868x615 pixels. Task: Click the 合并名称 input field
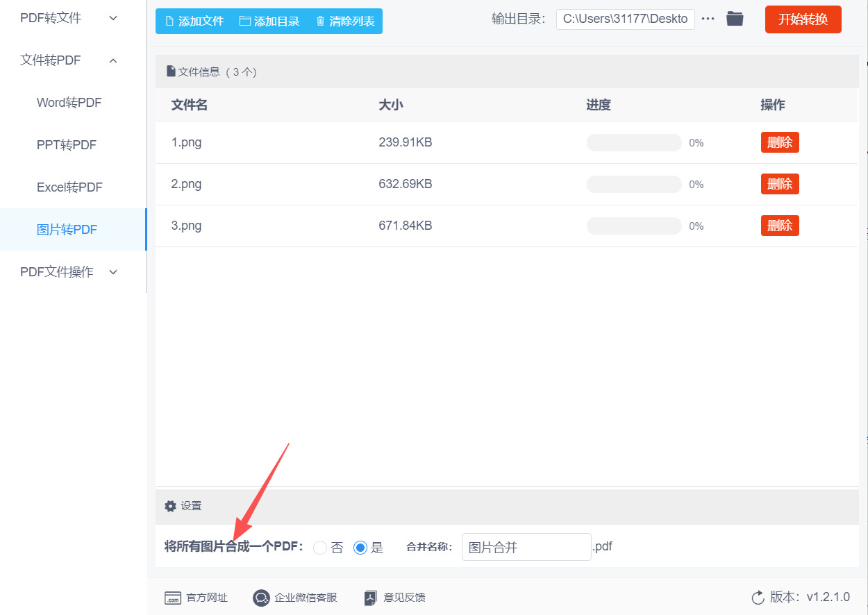coord(526,547)
